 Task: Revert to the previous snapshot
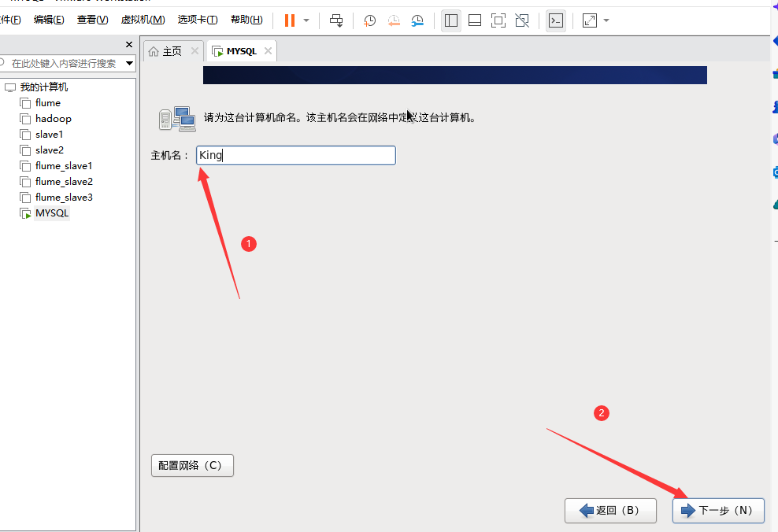394,20
